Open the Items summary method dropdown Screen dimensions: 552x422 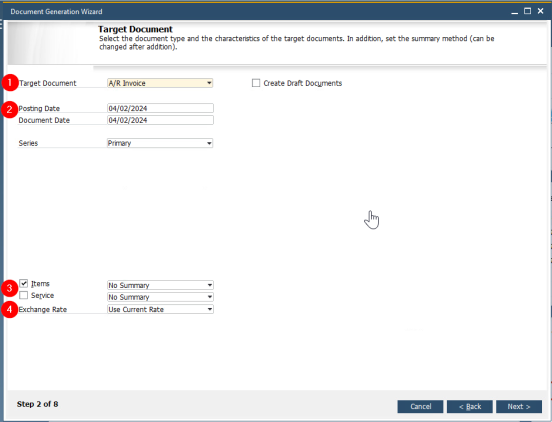coord(160,285)
